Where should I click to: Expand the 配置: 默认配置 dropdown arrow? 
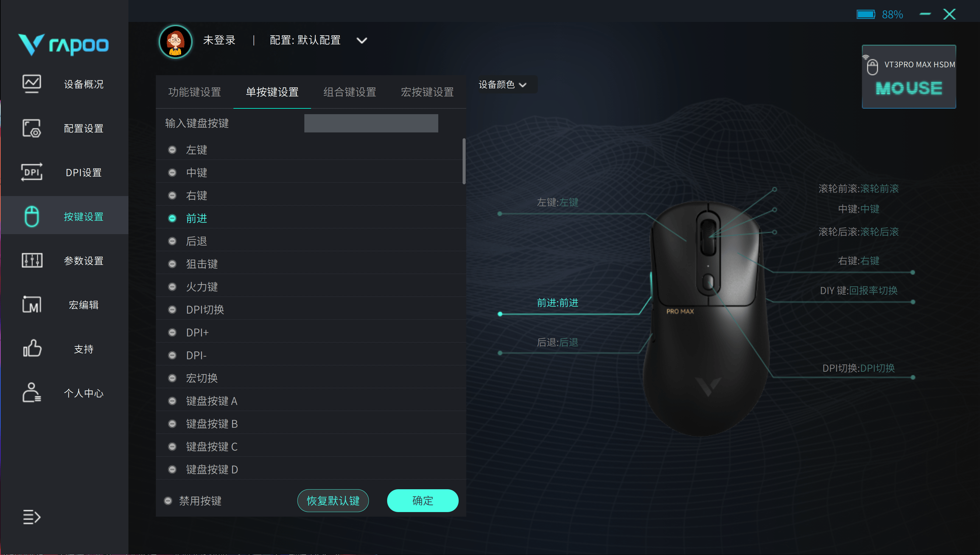coord(362,40)
